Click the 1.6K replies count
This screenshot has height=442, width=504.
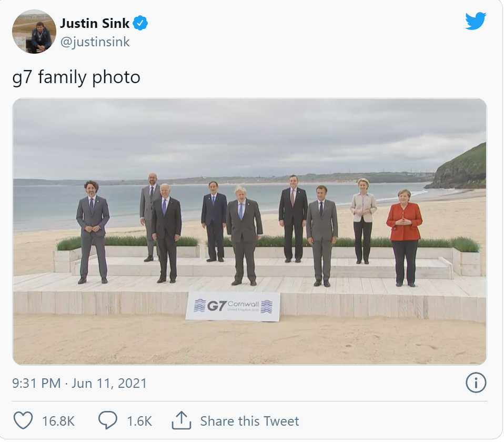[139, 421]
